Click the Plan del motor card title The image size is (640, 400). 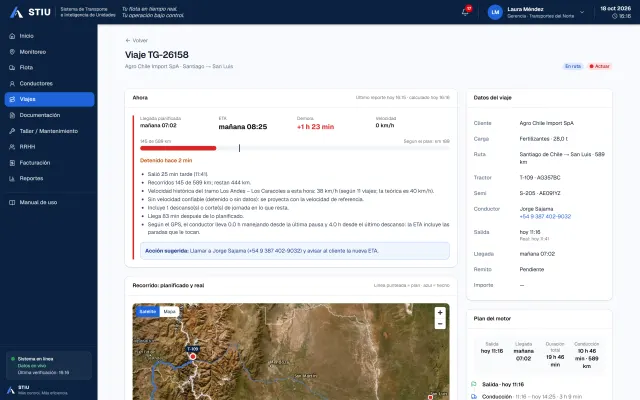pyautogui.click(x=492, y=318)
